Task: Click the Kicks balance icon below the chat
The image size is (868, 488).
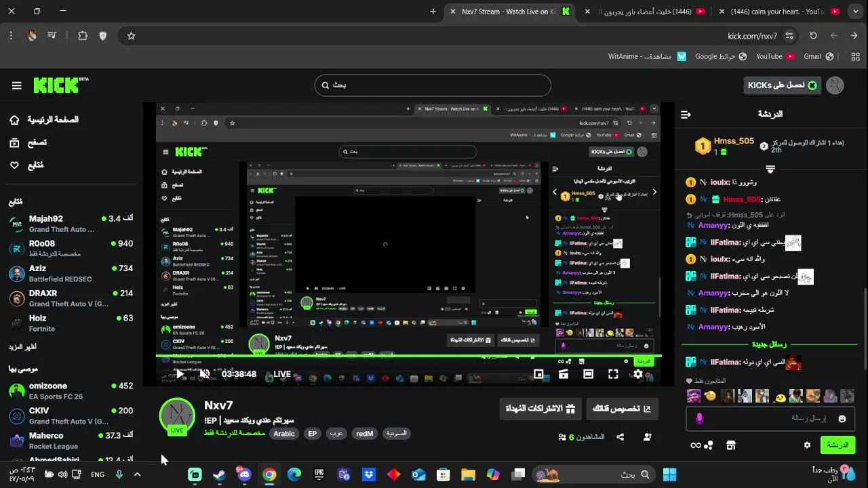Action: tap(702, 445)
